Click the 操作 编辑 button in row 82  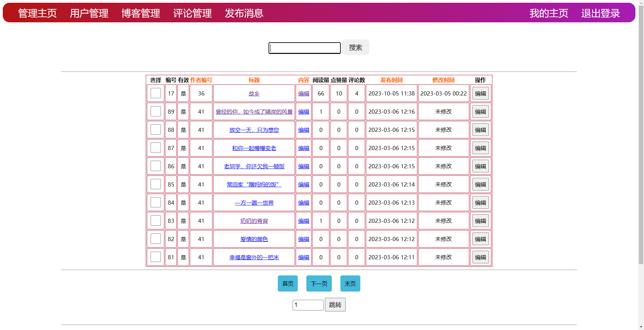pos(480,239)
